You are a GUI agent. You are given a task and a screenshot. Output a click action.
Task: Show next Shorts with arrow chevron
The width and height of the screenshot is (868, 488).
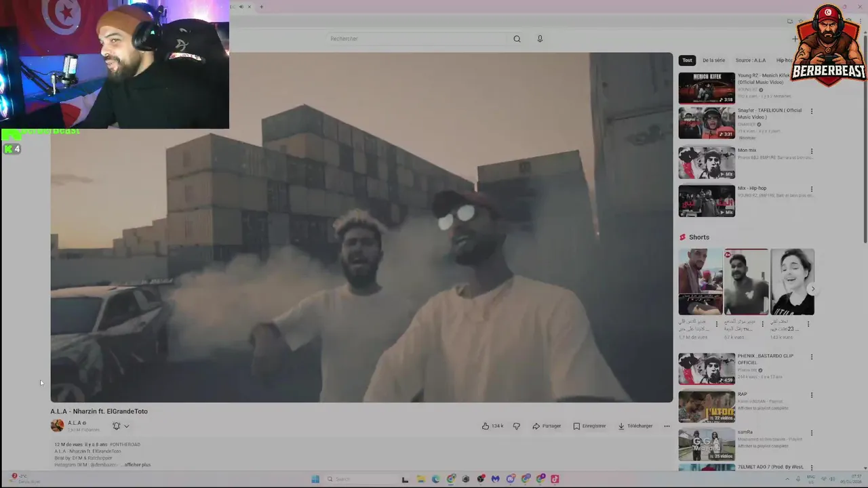[812, 289]
